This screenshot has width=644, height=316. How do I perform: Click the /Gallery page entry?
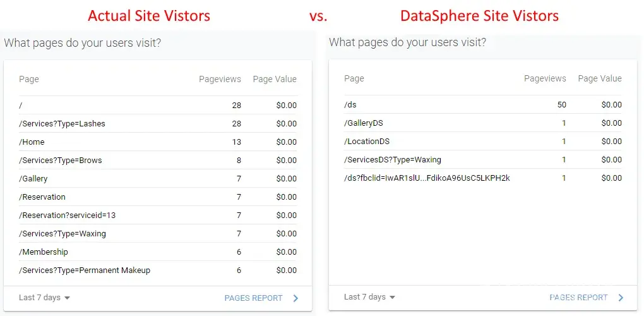pyautogui.click(x=33, y=178)
